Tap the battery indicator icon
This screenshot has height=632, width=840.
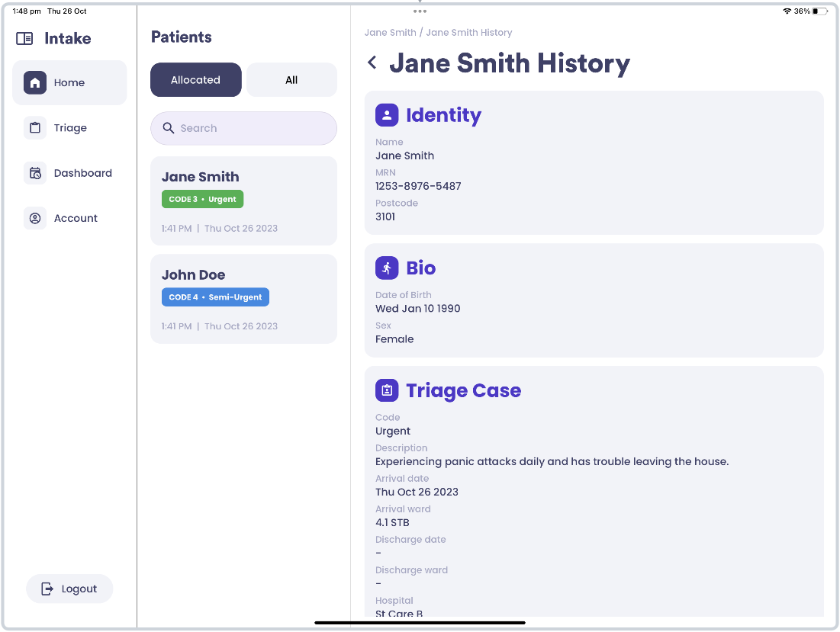point(819,11)
